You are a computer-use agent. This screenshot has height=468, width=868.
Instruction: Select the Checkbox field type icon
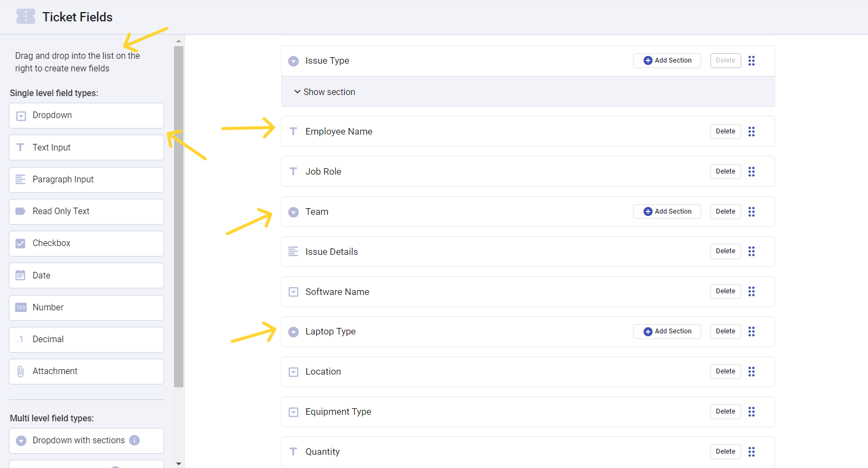[21, 243]
